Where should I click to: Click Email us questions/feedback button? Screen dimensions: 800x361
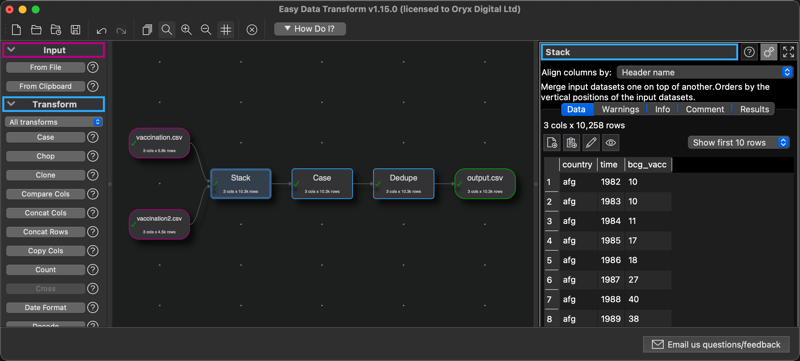coord(716,345)
